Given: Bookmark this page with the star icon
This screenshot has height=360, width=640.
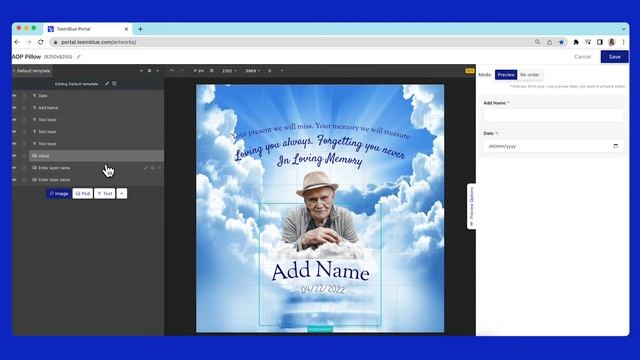Looking at the screenshot, I should point(562,42).
